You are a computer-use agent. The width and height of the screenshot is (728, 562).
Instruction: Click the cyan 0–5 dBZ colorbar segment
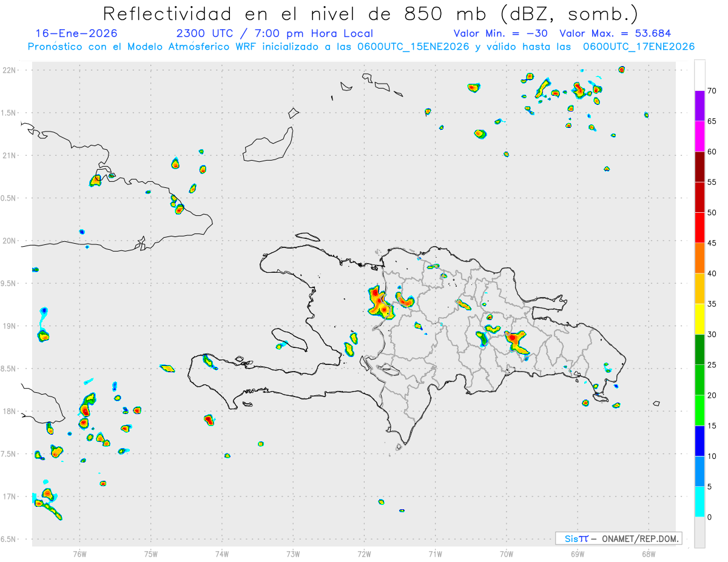point(699,501)
